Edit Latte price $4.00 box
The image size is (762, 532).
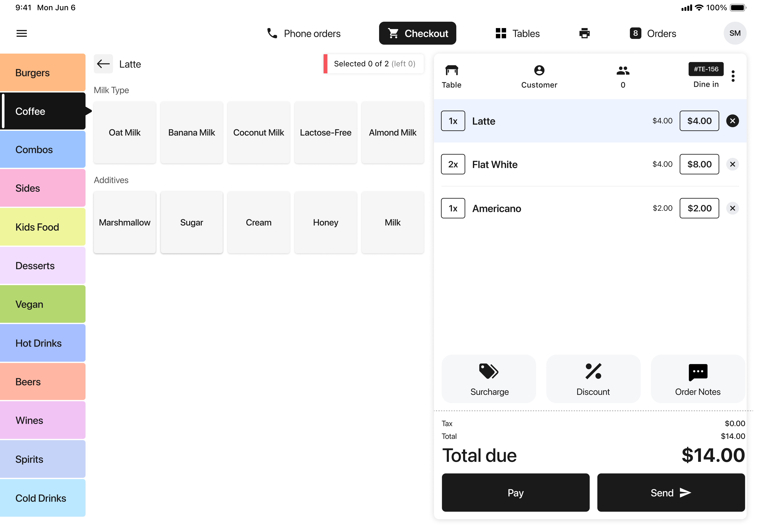click(699, 121)
